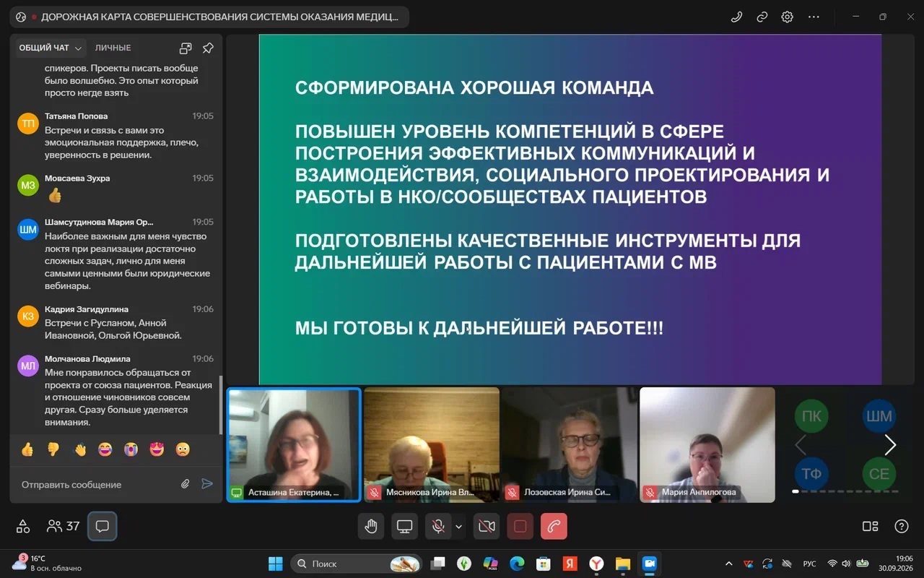
Task: Toggle the chat panel button
Action: [x=102, y=526]
